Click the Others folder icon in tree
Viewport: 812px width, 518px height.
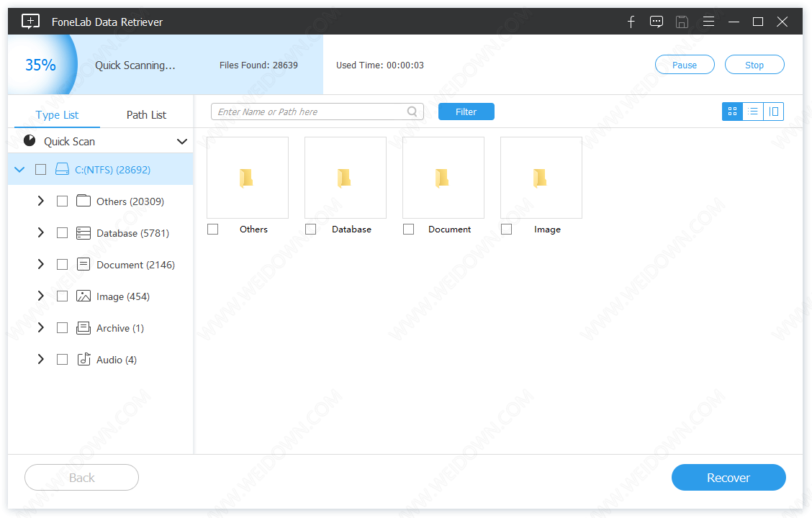84,201
